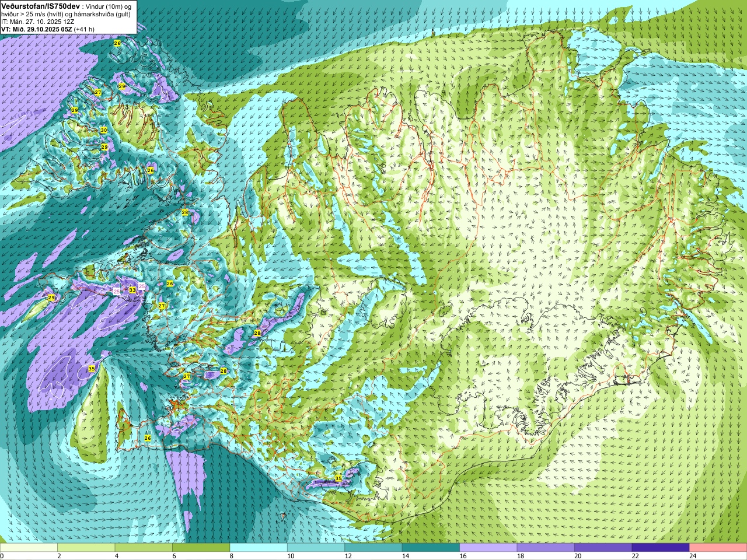Click the yellow 35 marker by the western purple ocean area

[92, 369]
